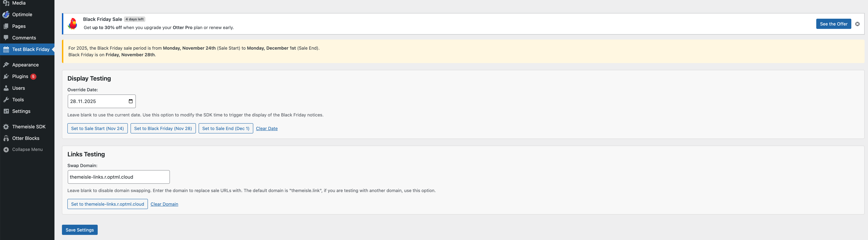Click the Appearance paintbrush icon
Viewport: 868px width, 240px height.
point(6,65)
